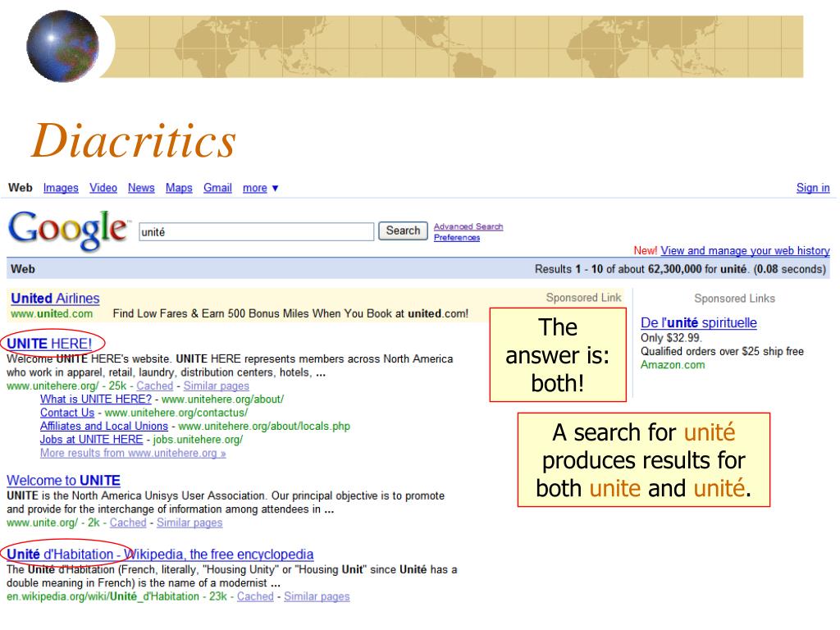Viewport: 840px width, 630px height.
Task: Go to the Maps link
Action: tap(178, 188)
